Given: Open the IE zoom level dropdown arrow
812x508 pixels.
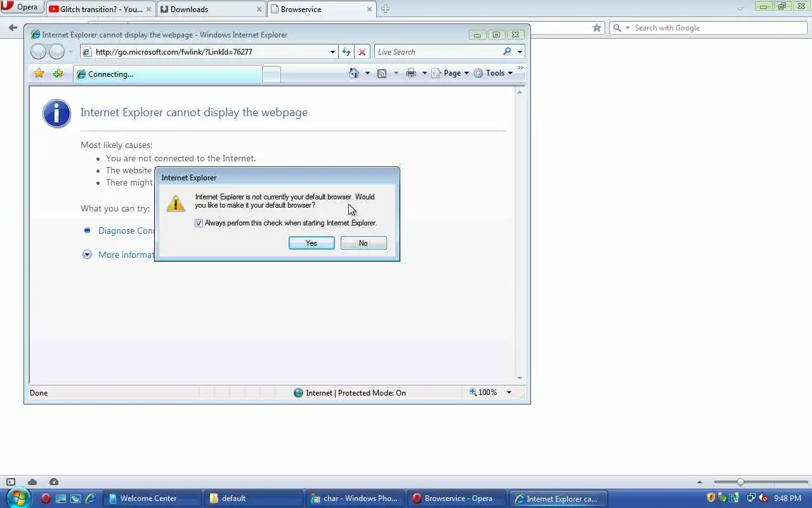Looking at the screenshot, I should coord(509,392).
